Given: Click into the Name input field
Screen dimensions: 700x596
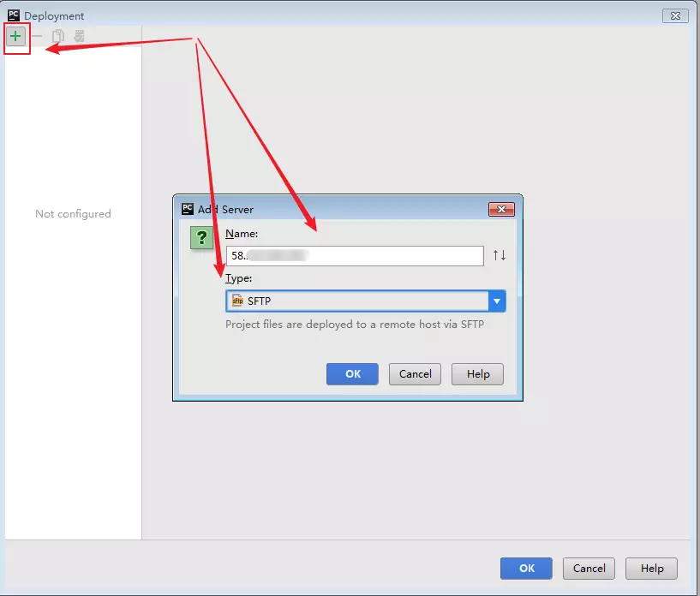Looking at the screenshot, I should (355, 256).
